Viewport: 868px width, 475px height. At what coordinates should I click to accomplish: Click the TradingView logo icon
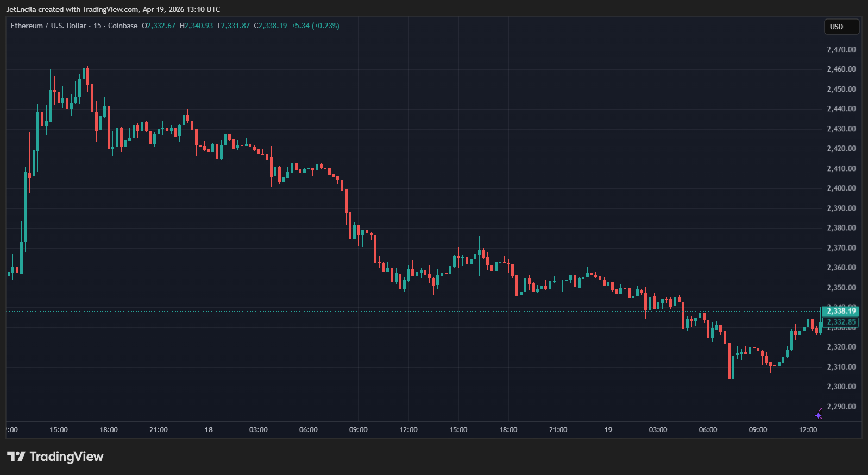pyautogui.click(x=16, y=457)
